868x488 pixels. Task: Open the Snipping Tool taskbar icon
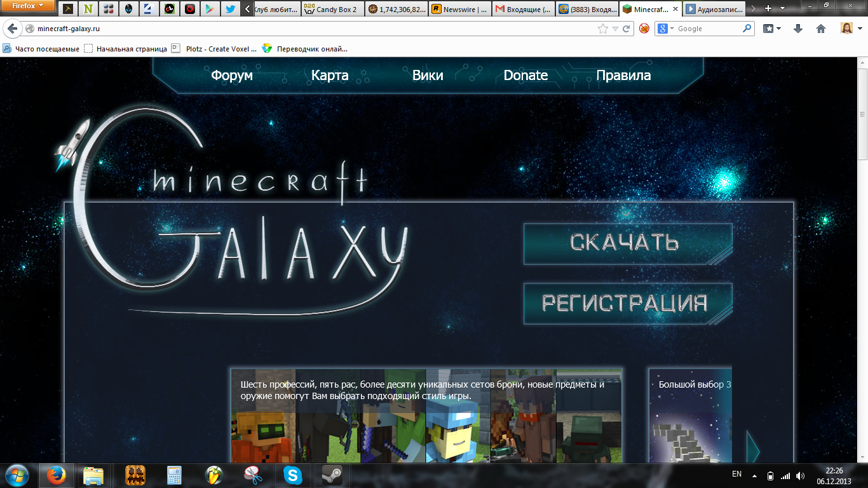point(254,475)
